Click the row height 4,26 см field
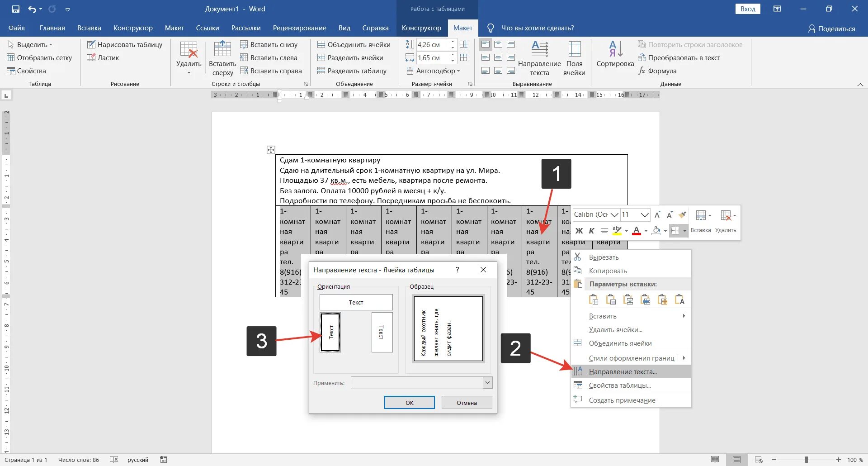Image resolution: width=868 pixels, height=466 pixels. tap(432, 44)
